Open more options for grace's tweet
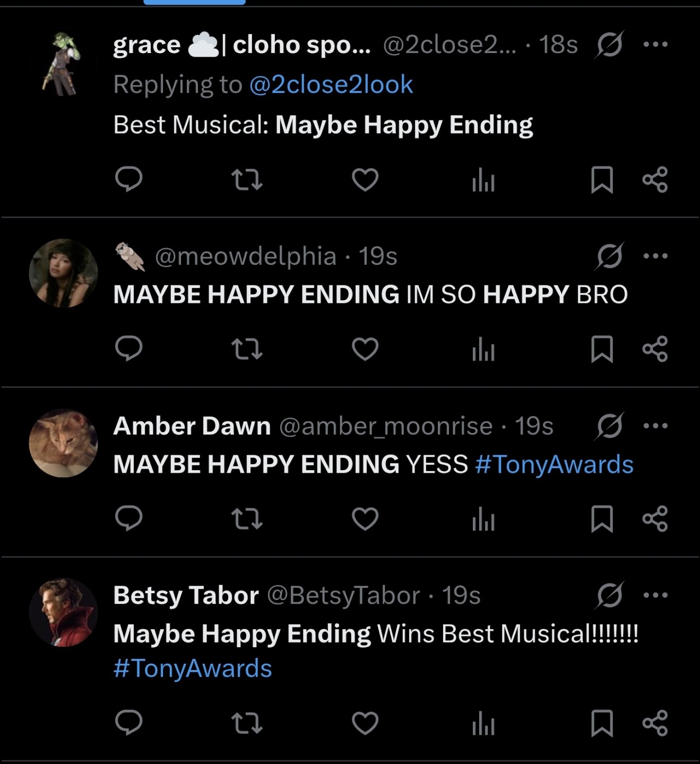Viewport: 700px width, 764px height. click(x=655, y=44)
